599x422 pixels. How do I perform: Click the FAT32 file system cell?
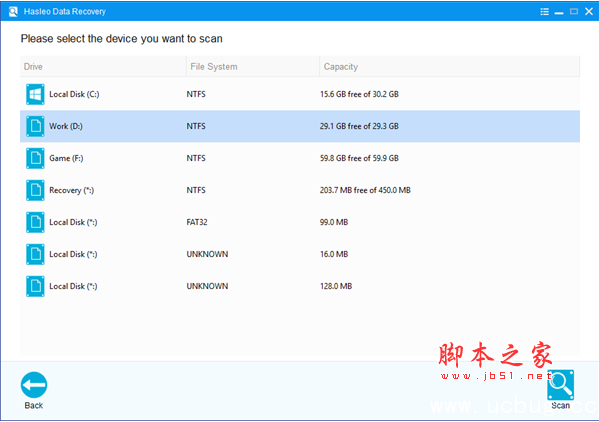pos(197,222)
